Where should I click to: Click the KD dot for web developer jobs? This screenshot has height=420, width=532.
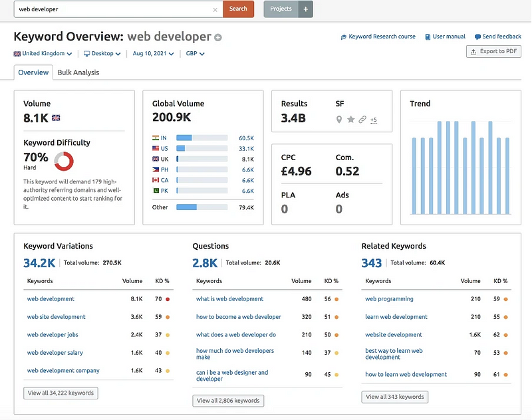[x=168, y=335]
